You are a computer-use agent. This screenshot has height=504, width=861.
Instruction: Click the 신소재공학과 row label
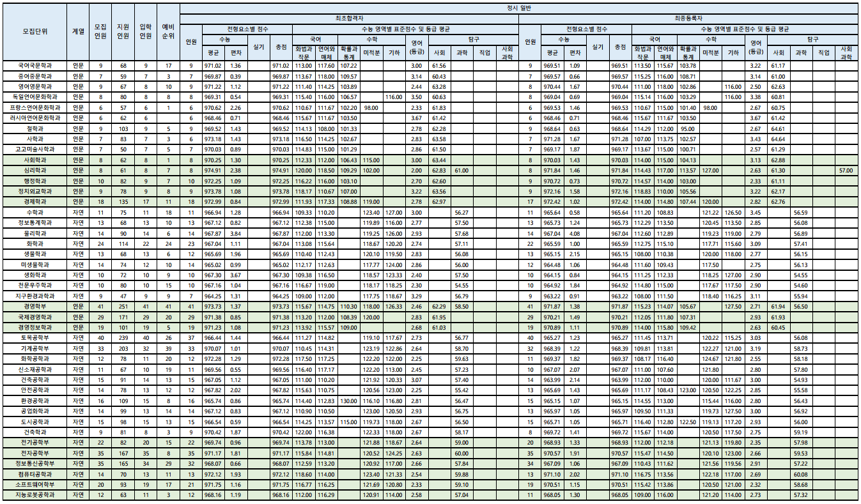[x=35, y=369]
